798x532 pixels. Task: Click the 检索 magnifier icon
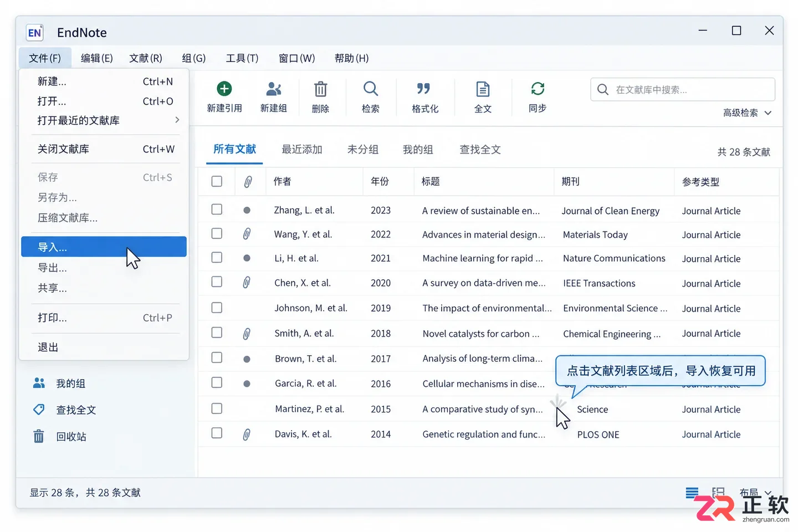pyautogui.click(x=371, y=89)
